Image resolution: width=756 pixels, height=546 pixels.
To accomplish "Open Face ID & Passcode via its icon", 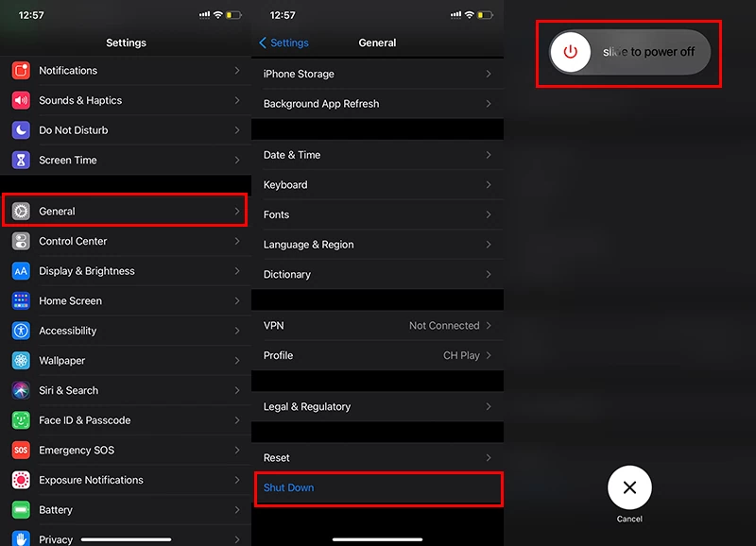I will click(22, 420).
